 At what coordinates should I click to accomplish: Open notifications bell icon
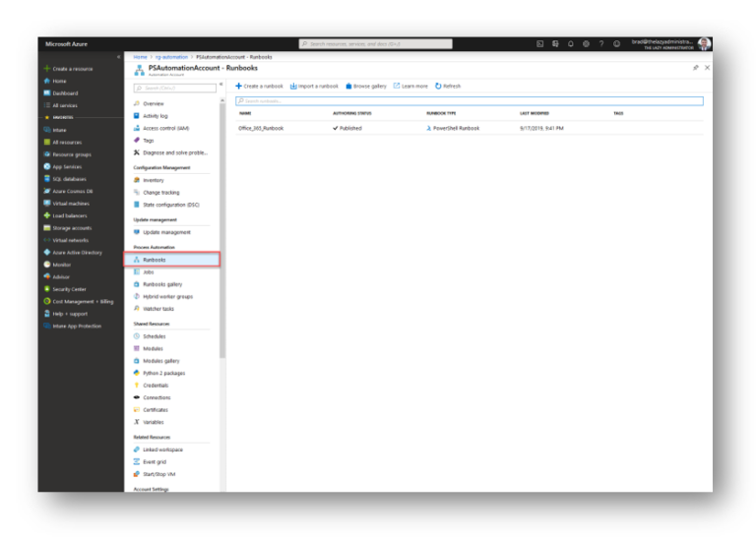571,44
